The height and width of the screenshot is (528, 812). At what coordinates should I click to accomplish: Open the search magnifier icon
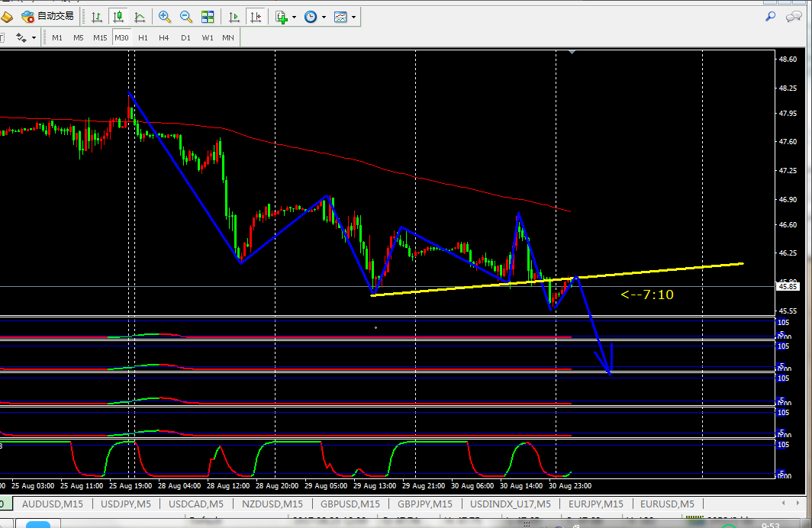[x=771, y=16]
